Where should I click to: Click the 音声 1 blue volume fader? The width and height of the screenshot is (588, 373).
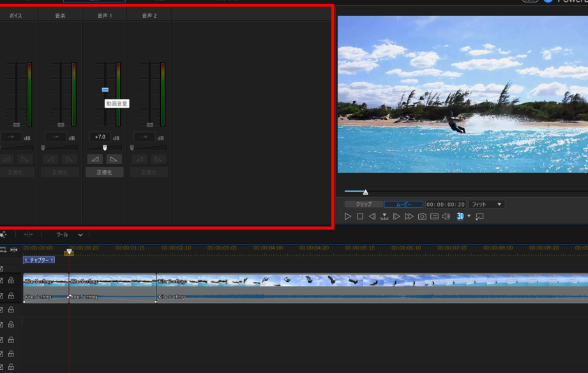pos(105,89)
